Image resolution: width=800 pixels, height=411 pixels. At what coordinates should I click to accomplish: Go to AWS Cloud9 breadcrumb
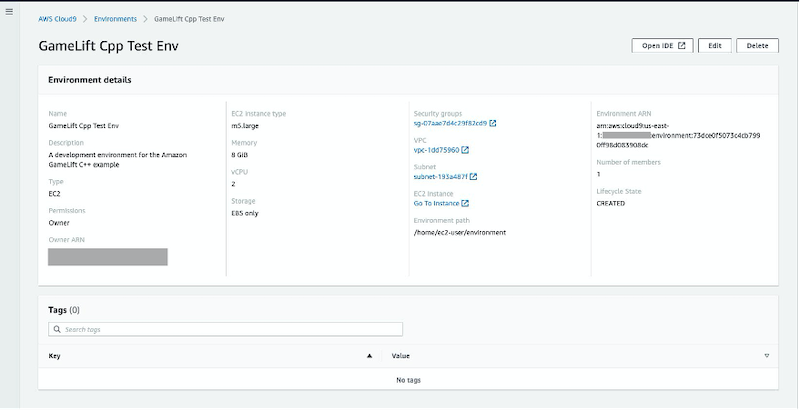[x=57, y=19]
